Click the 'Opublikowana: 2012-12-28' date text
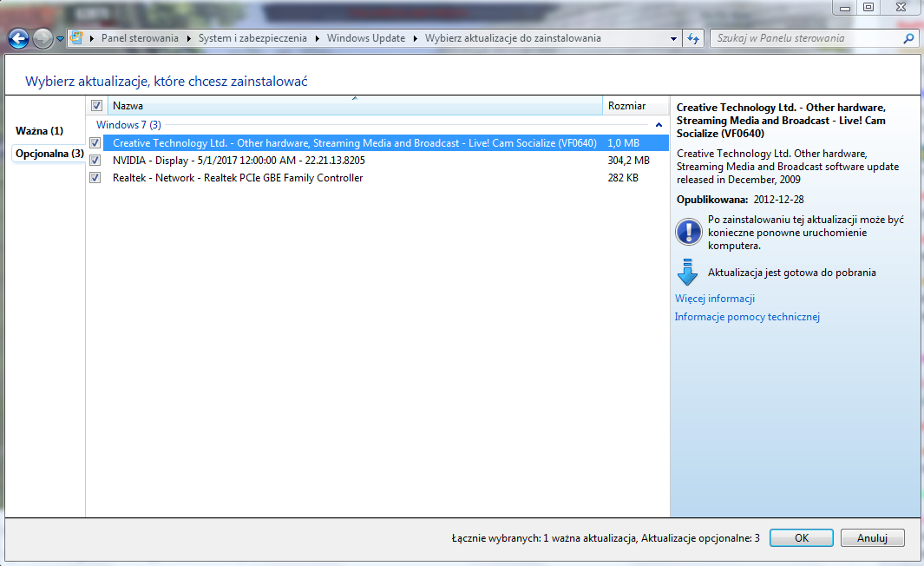 (x=740, y=200)
